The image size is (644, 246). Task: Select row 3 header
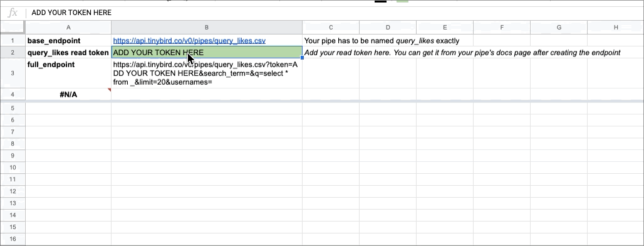13,73
